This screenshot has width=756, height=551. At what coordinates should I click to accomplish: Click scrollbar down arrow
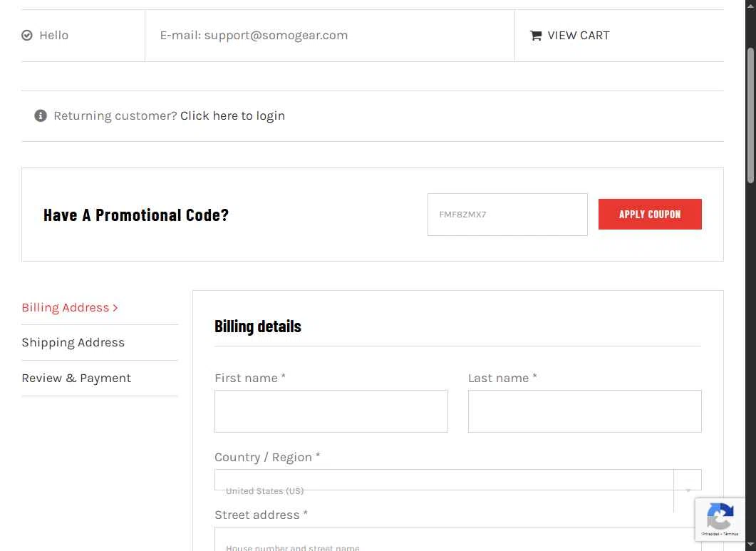[x=751, y=546]
